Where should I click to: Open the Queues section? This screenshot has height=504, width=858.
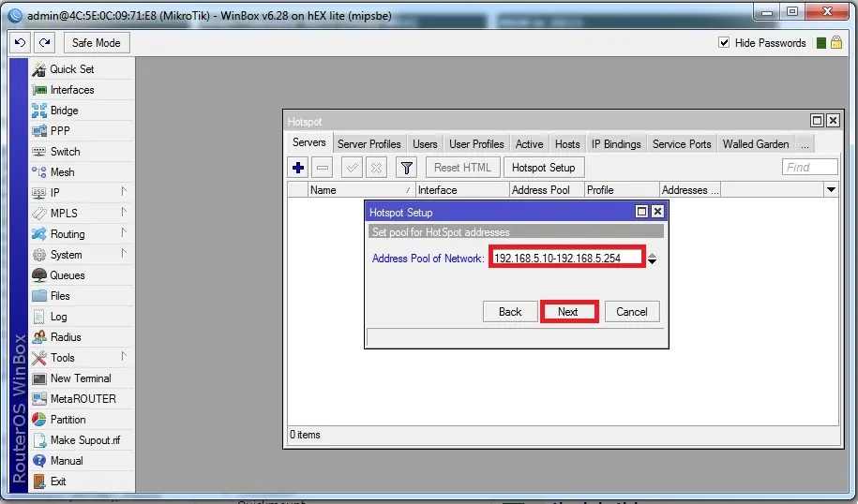pyautogui.click(x=81, y=275)
